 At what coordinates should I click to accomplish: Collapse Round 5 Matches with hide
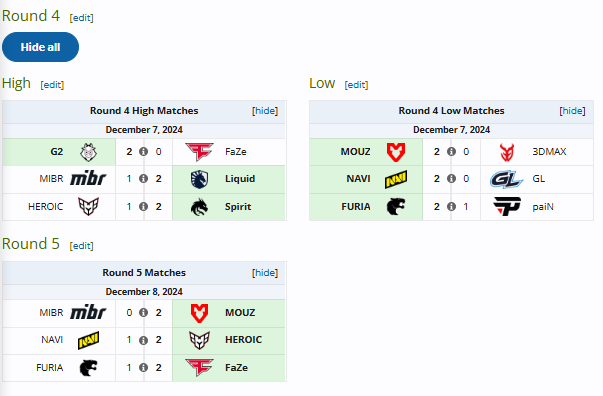point(265,273)
